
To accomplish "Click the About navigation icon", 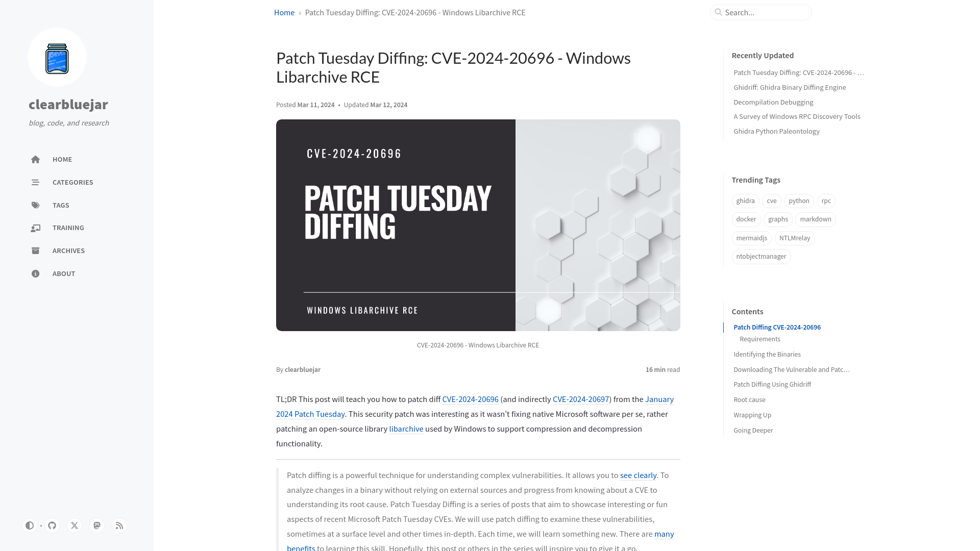I will (35, 273).
